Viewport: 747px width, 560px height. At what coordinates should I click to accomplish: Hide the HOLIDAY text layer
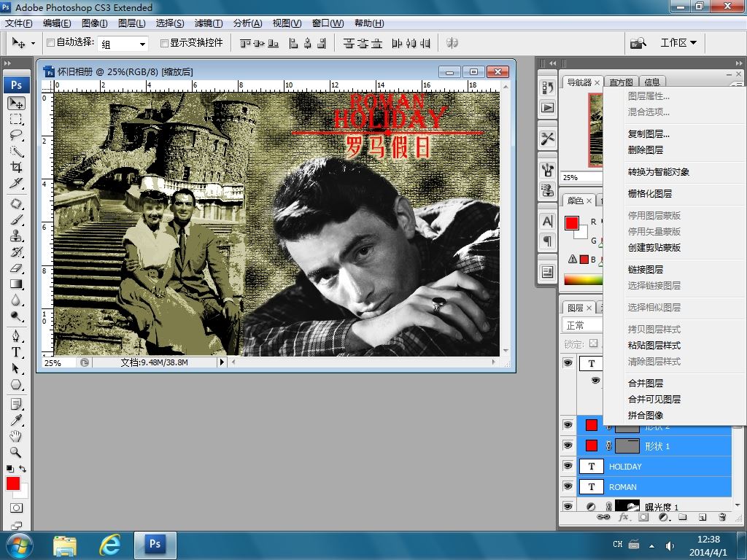tap(568, 466)
